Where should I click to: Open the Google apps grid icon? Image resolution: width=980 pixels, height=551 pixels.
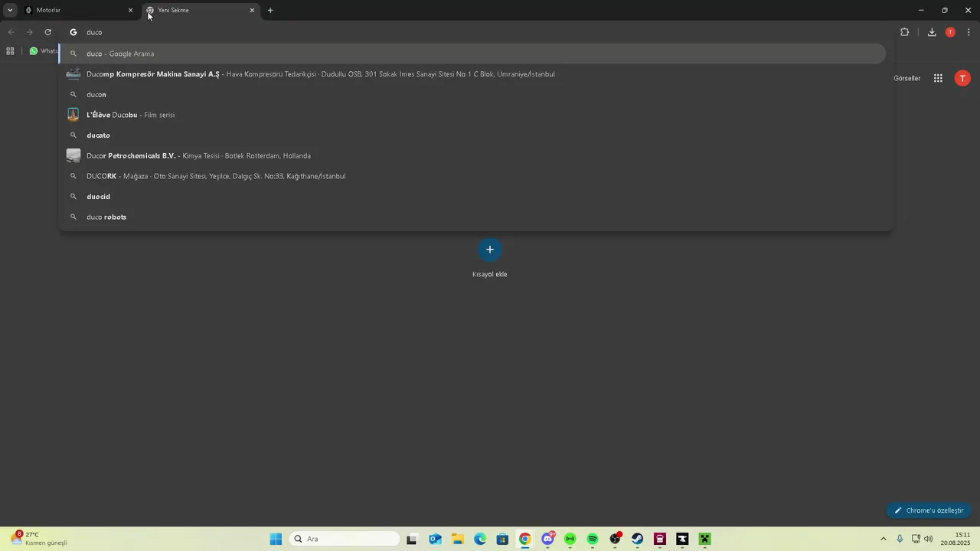pyautogui.click(x=938, y=78)
